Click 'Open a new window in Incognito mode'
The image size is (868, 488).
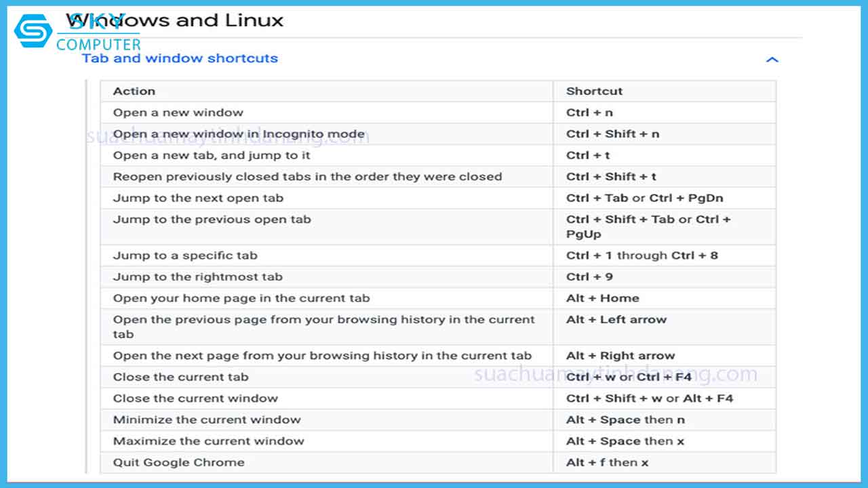tap(239, 134)
